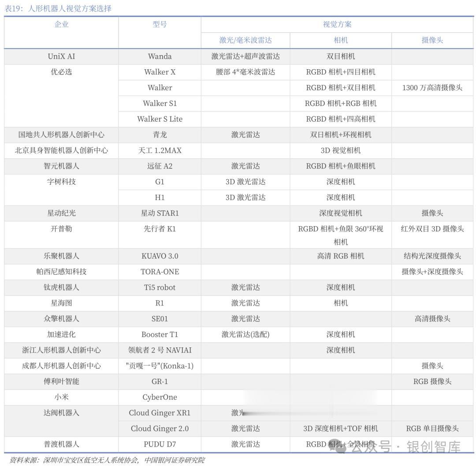Click the 'Wanda' model cell
Image resolution: width=476 pixels, height=466 pixels.
[x=160, y=56]
